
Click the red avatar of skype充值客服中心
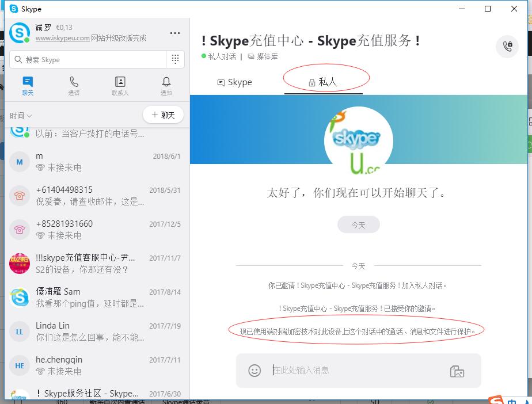pyautogui.click(x=20, y=264)
